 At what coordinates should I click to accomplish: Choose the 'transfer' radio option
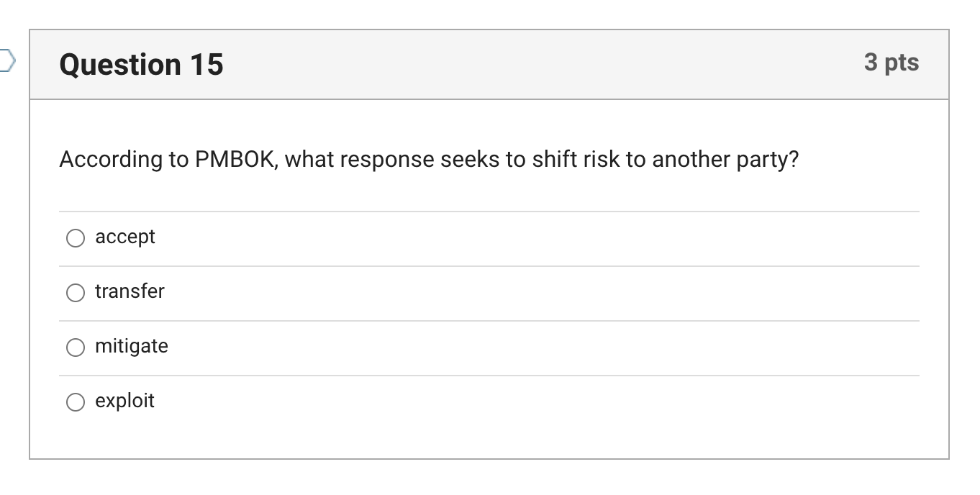76,292
